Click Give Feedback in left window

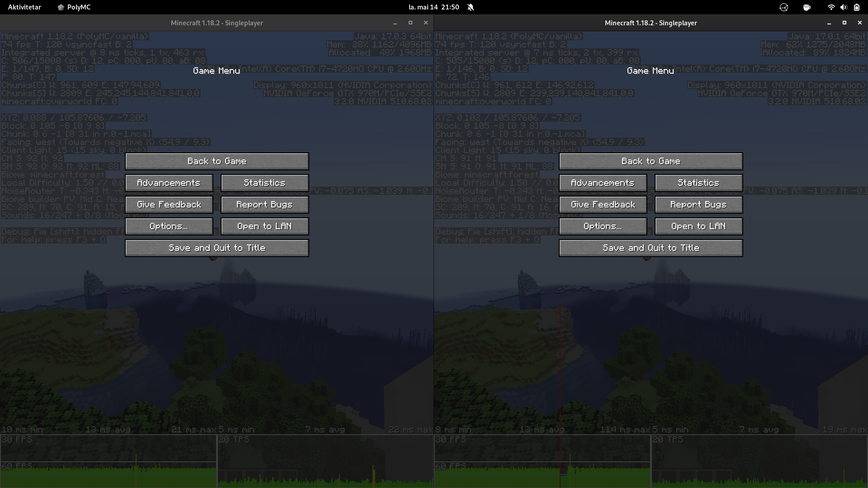pyautogui.click(x=169, y=205)
